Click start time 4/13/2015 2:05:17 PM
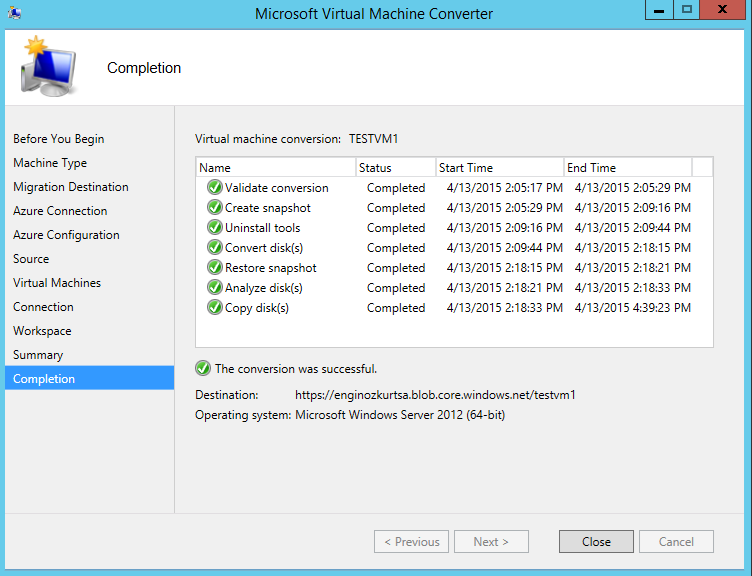Viewport: 752px width, 576px height. [505, 188]
